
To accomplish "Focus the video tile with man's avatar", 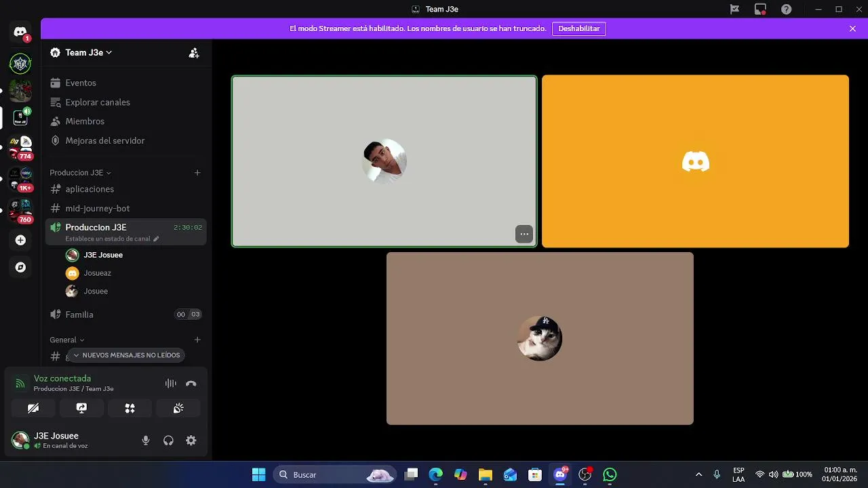I will (x=384, y=161).
